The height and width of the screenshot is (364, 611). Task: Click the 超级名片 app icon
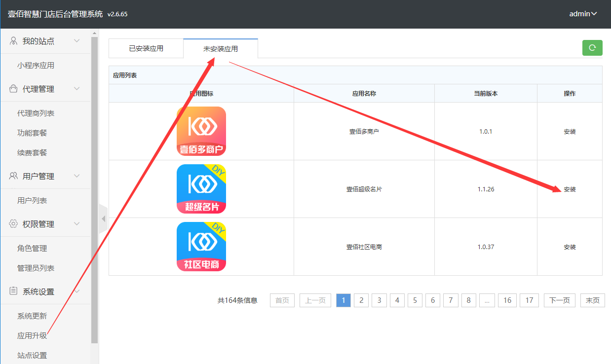pos(201,189)
